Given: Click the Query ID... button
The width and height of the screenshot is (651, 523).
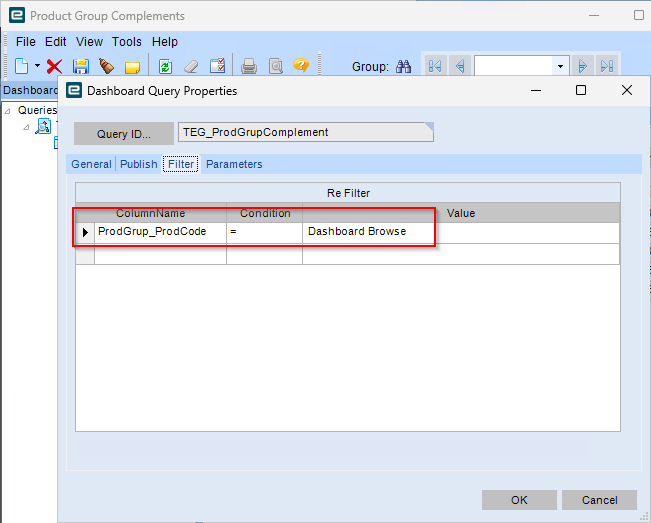Looking at the screenshot, I should (124, 134).
